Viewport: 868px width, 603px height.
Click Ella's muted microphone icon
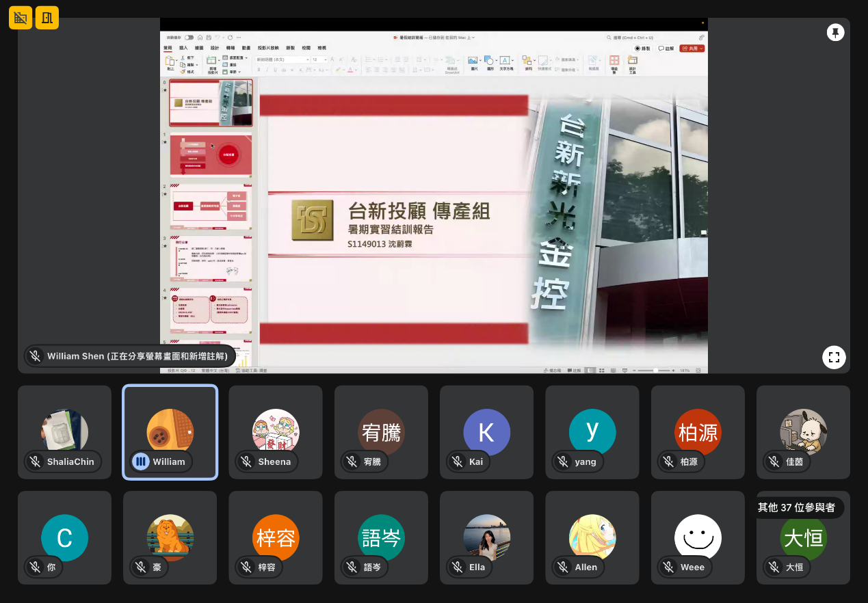point(458,567)
